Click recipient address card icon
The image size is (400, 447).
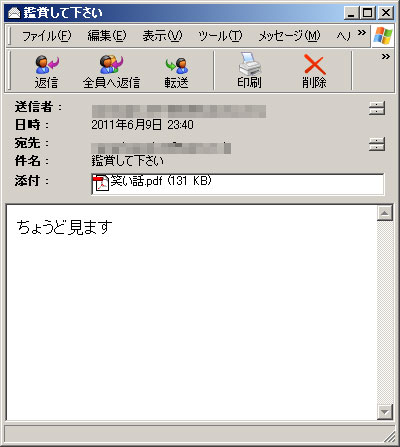pos(377,144)
